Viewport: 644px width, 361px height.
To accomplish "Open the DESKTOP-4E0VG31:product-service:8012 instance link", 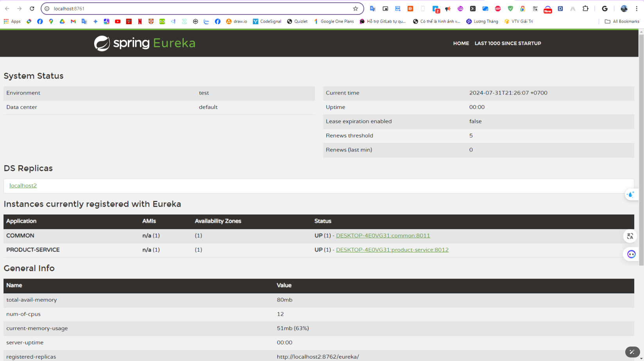I will point(392,250).
